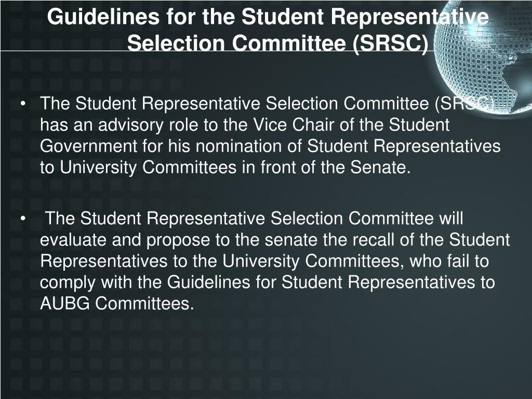
Task: Click the word 'Guidelines' in the title
Action: pyautogui.click(x=103, y=16)
